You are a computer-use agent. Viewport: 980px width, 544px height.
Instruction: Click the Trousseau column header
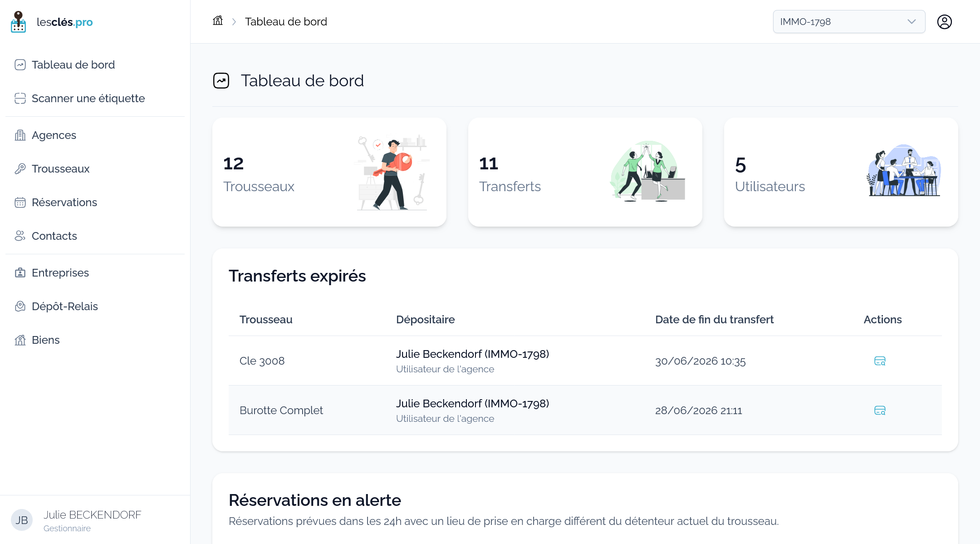click(x=266, y=320)
